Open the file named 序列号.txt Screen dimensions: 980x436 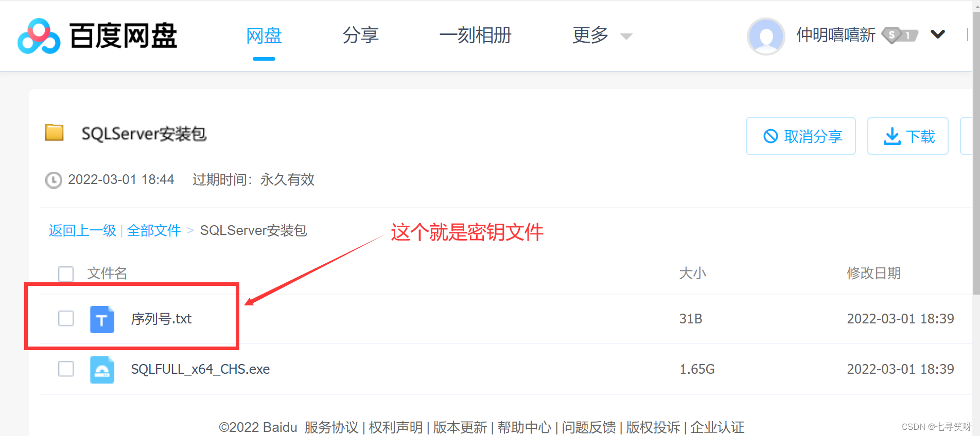(161, 319)
